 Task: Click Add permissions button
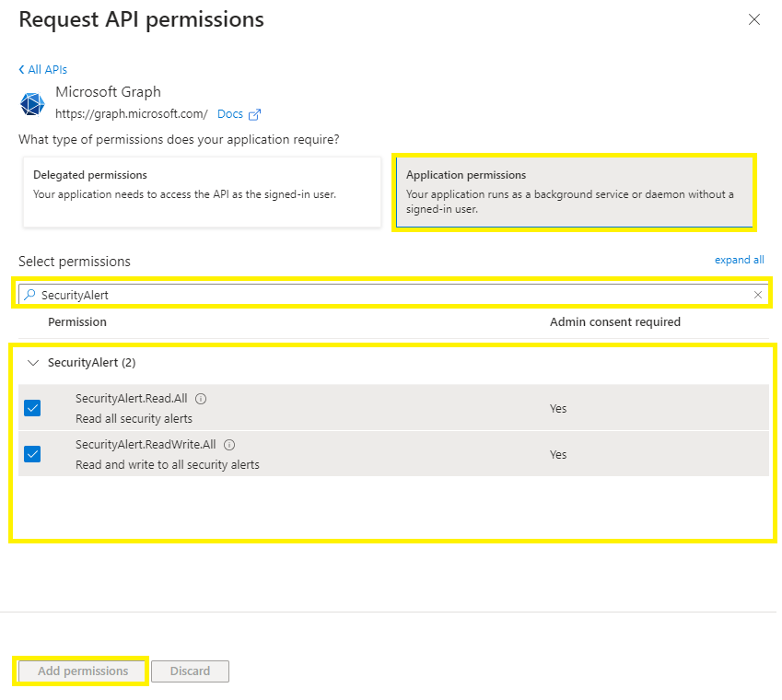tap(83, 671)
